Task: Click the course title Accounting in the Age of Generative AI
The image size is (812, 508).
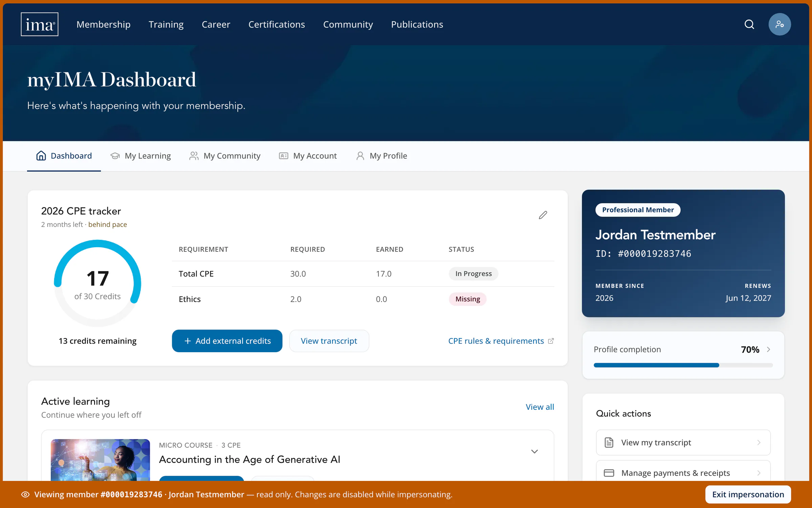Action: 250,460
